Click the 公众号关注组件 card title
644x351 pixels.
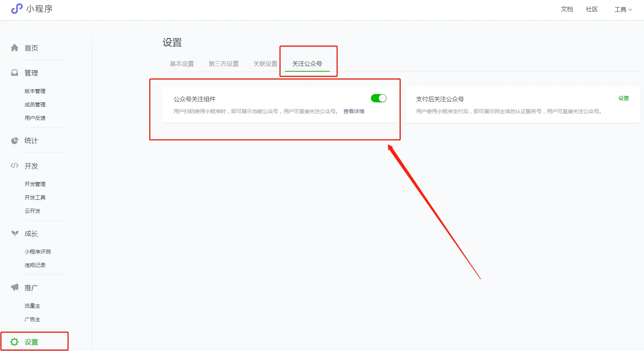point(194,99)
